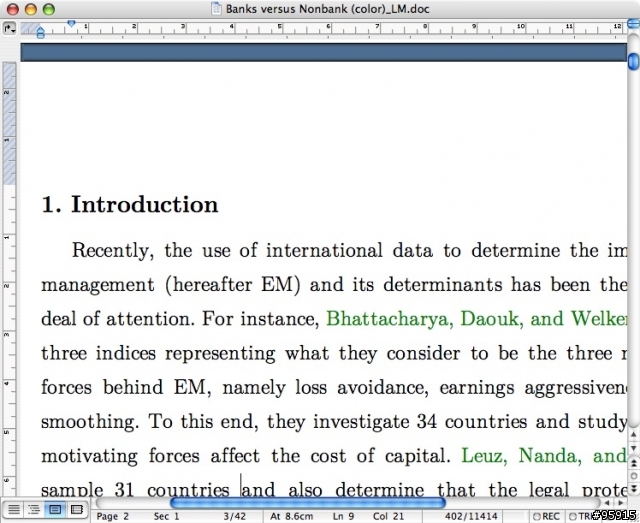Screen dimensions: 640x523
Task: Click the horizontal scroll right arrow
Action: (x=620, y=503)
